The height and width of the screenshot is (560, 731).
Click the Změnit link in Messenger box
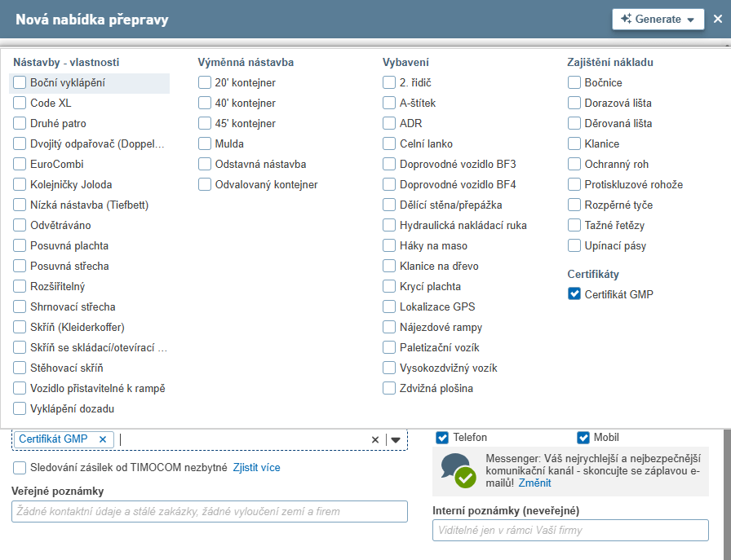tap(534, 483)
